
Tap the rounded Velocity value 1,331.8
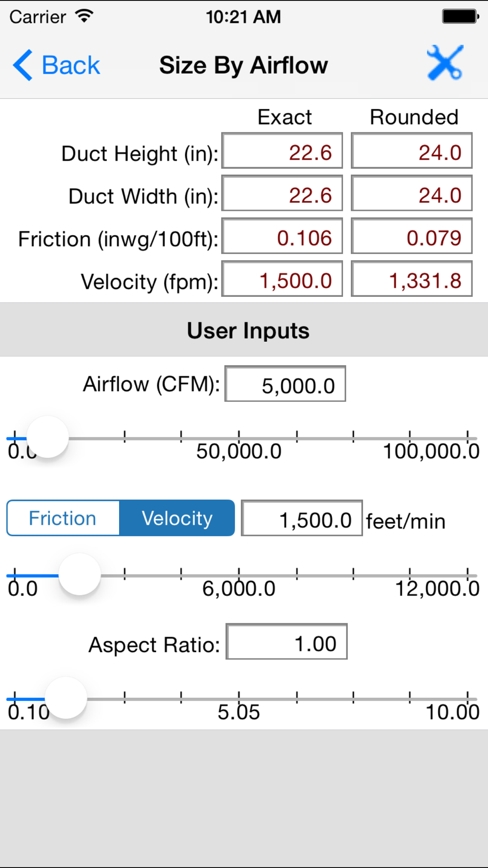(411, 279)
